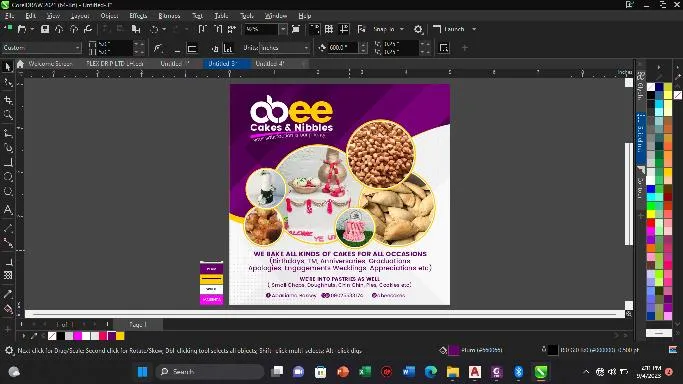This screenshot has width=683, height=384.
Task: Open the Bitmaps menu
Action: pyautogui.click(x=169, y=16)
